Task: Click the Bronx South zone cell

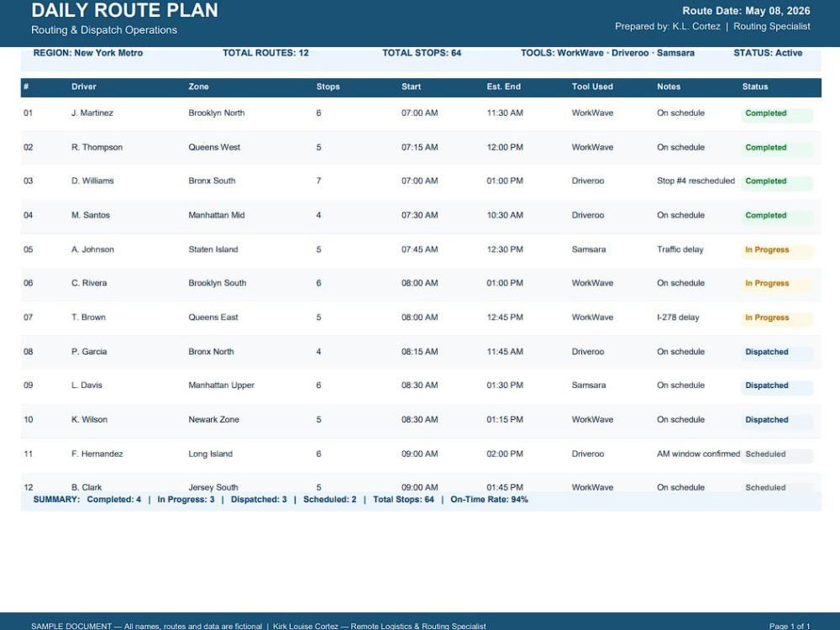Action: click(213, 181)
